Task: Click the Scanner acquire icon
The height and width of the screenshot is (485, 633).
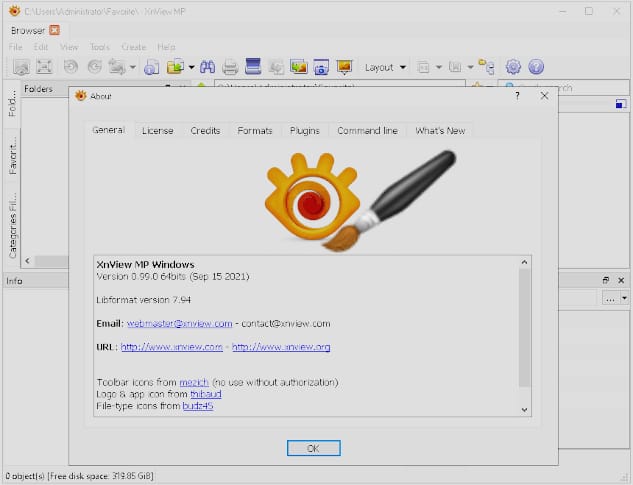Action: 253,66
